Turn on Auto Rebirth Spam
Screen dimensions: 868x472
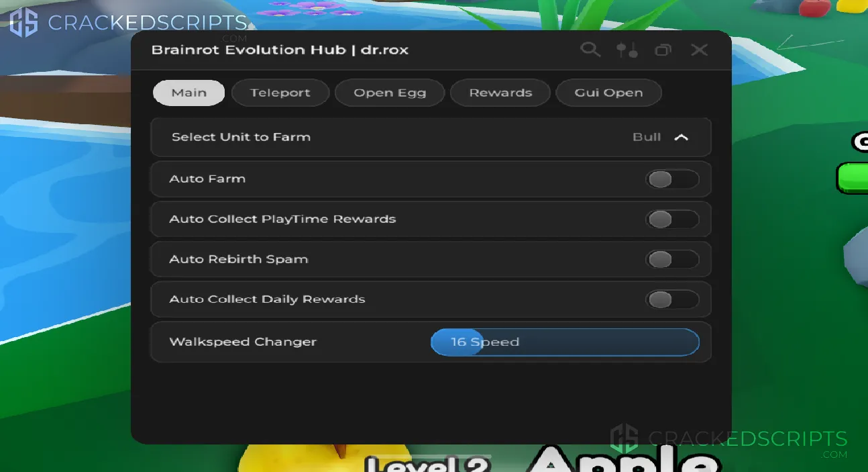(x=672, y=259)
